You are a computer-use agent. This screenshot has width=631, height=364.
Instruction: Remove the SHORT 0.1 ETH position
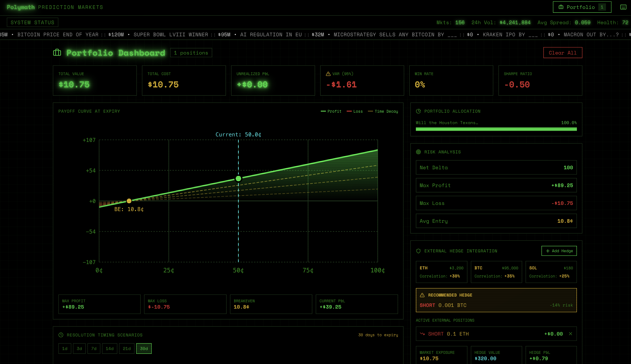pos(570,334)
